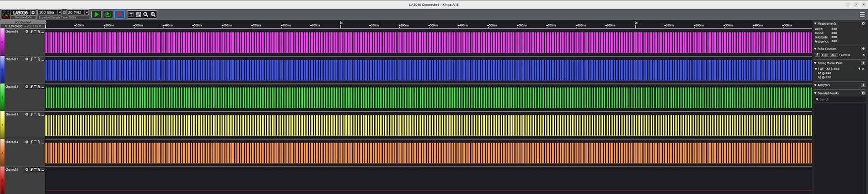This screenshot has height=194, width=868.
Task: Click the Channel 3 yellow color strip
Action: tap(2, 125)
